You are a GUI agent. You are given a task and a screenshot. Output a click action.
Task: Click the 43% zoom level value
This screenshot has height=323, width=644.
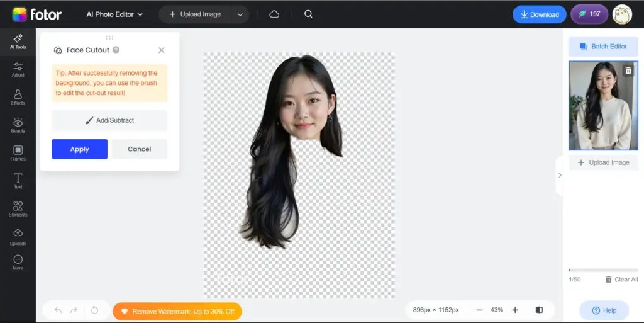(x=497, y=310)
